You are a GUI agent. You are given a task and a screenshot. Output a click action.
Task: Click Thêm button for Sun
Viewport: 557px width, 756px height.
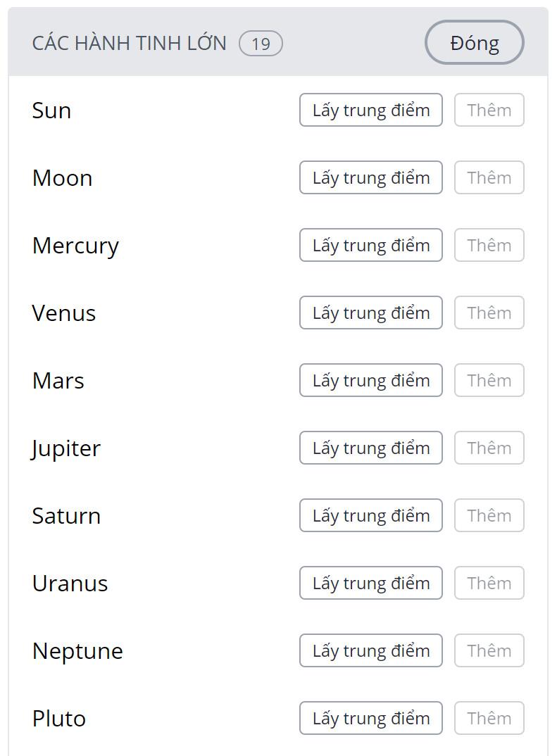[x=489, y=111]
